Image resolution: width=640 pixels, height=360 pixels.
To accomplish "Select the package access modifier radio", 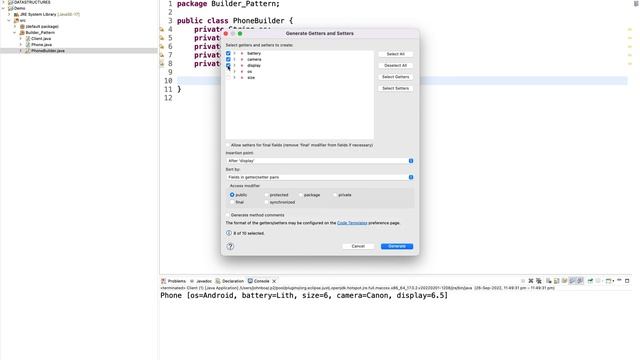I will click(x=301, y=195).
